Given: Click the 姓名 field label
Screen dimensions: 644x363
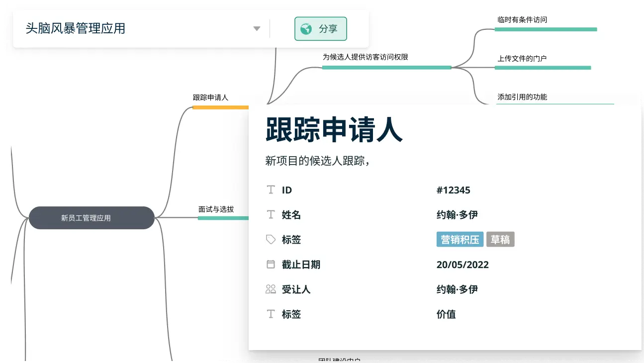Looking at the screenshot, I should click(291, 215).
